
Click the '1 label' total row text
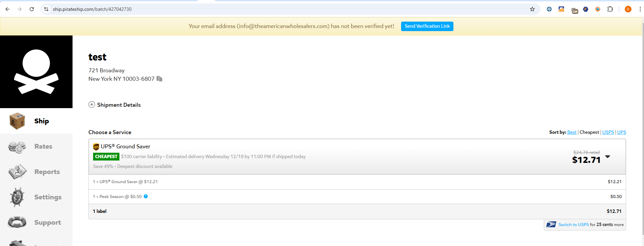[100, 211]
